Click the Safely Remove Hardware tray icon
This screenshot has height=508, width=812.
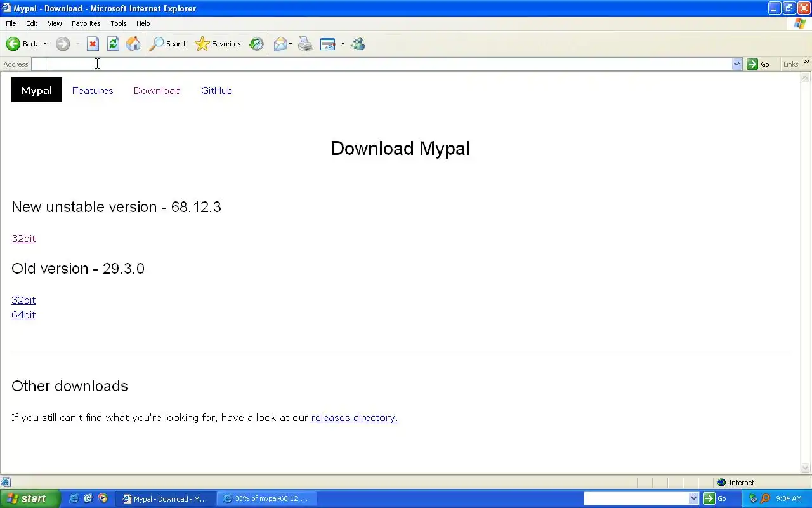coord(753,498)
